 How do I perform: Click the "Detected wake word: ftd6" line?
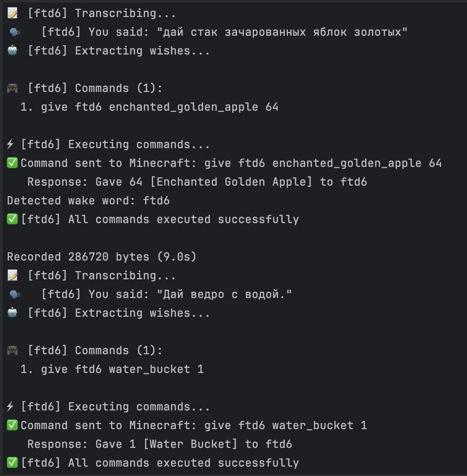pyautogui.click(x=88, y=201)
